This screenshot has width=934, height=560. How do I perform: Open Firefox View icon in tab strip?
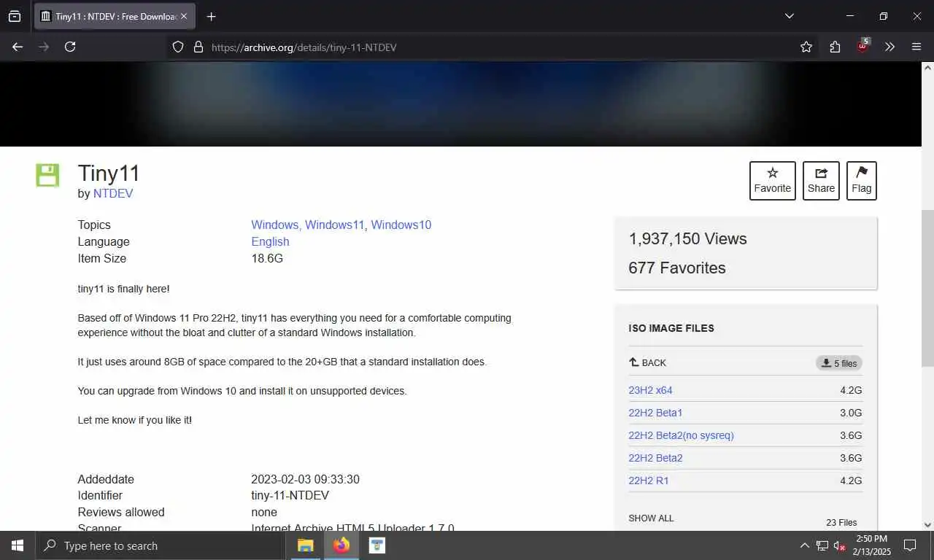tap(15, 16)
